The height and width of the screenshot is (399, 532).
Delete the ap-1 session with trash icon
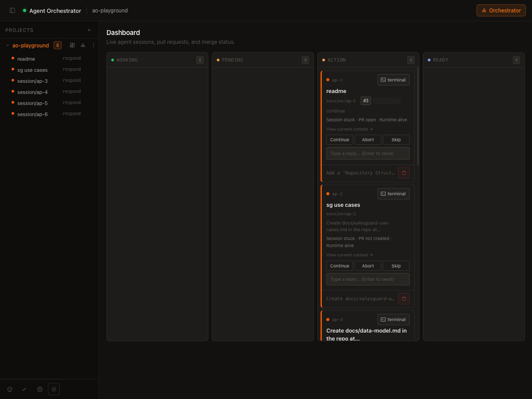pos(403,173)
